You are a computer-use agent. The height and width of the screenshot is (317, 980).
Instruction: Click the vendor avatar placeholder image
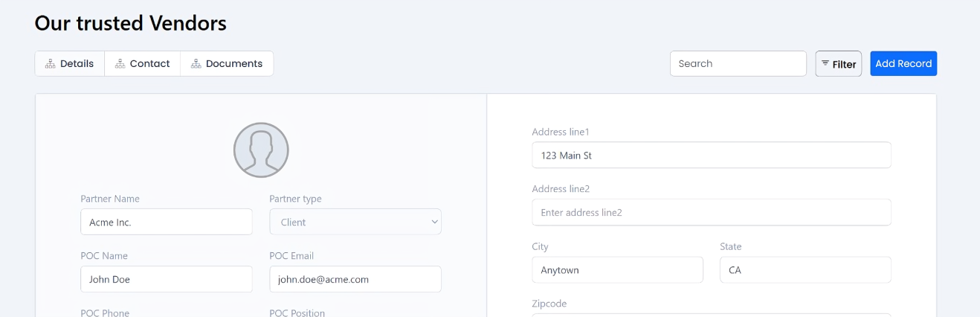coord(261,150)
